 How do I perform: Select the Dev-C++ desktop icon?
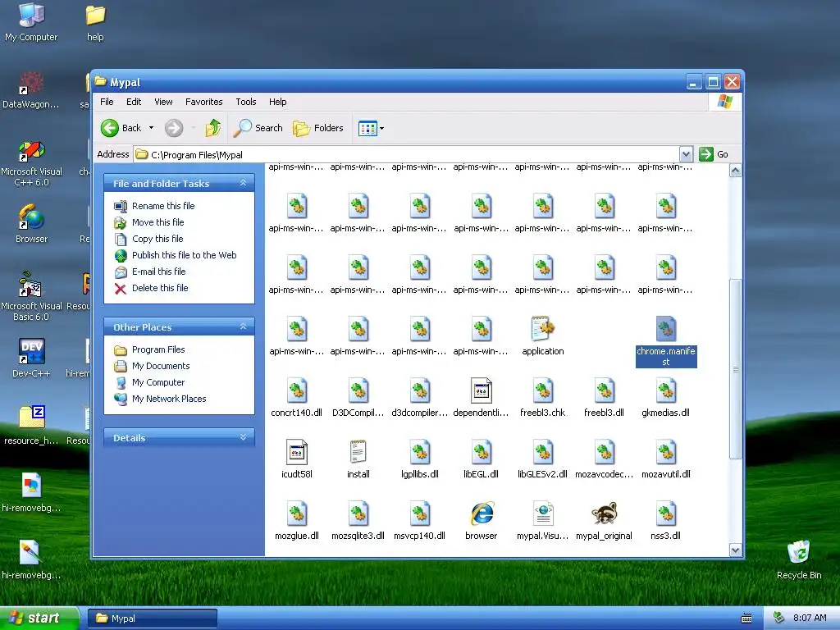pos(31,358)
